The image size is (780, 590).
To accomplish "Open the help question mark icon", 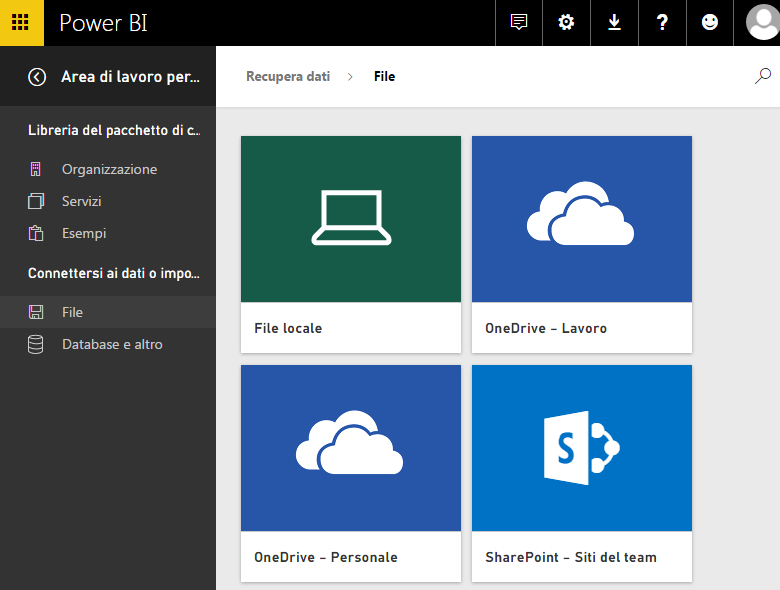I will (x=662, y=22).
